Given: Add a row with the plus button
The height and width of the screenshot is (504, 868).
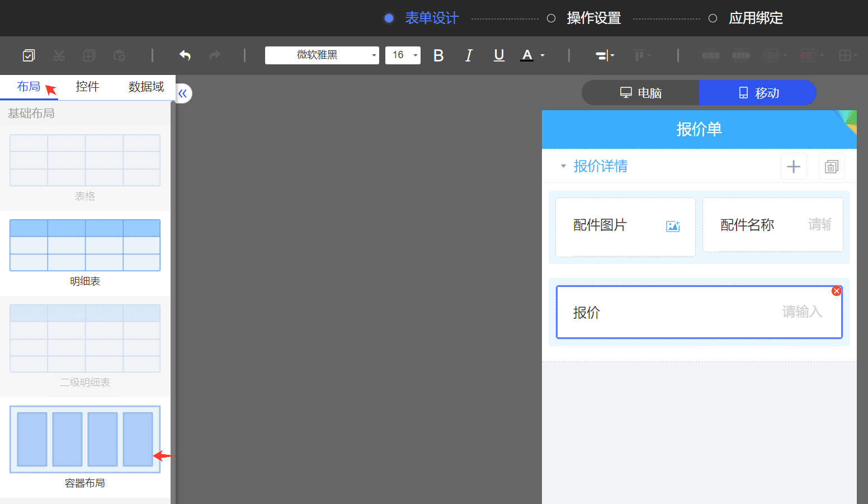Looking at the screenshot, I should [794, 166].
